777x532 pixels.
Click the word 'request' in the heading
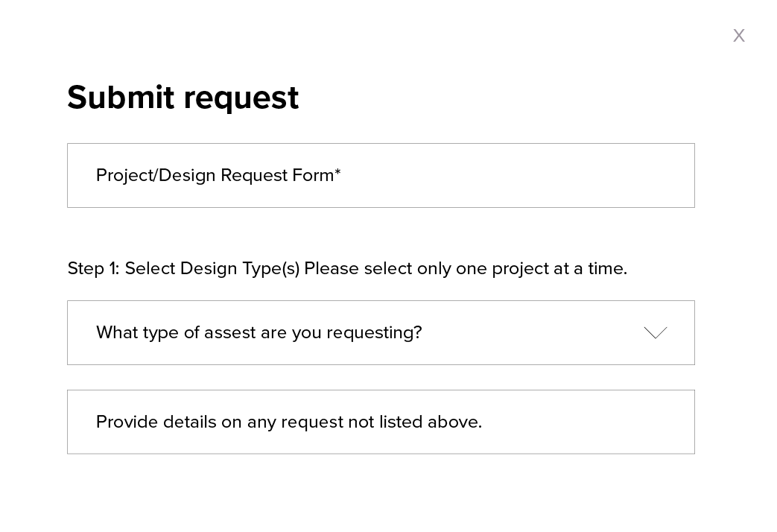click(x=241, y=99)
